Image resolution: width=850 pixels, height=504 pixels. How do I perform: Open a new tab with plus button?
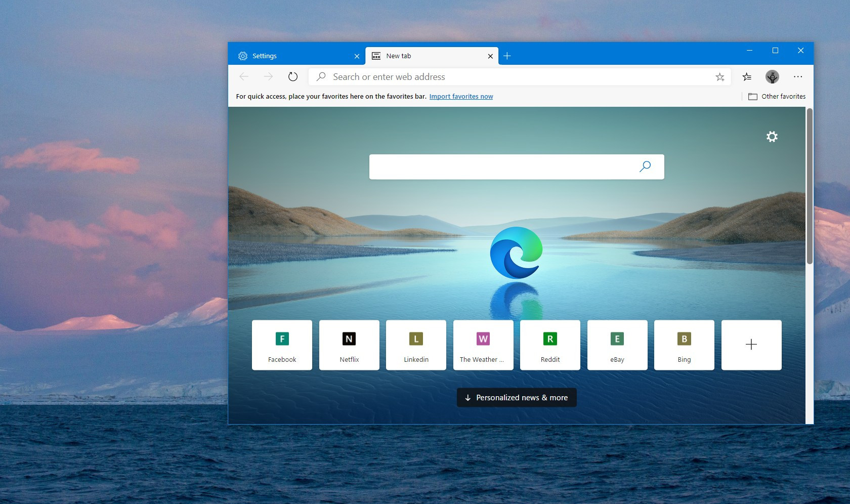(x=507, y=56)
